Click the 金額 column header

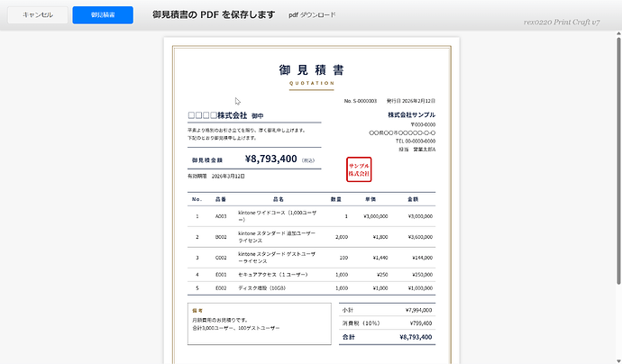click(x=413, y=199)
